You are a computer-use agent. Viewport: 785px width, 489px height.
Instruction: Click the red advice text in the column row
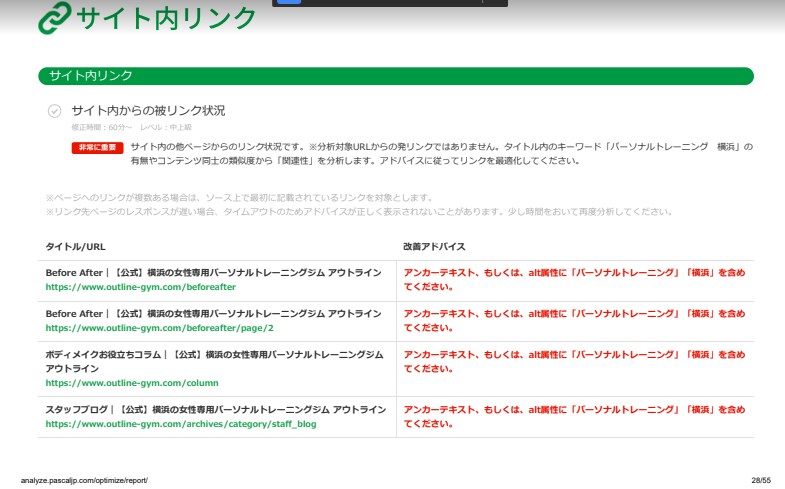(x=574, y=362)
